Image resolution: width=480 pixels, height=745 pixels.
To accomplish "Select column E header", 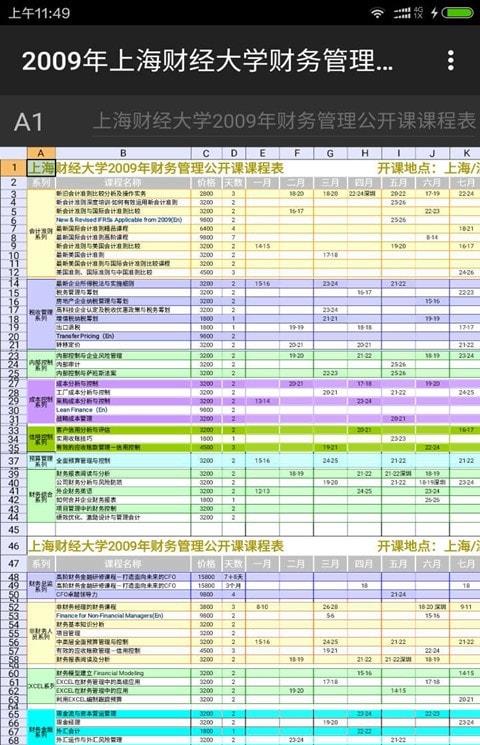I will pyautogui.click(x=262, y=153).
